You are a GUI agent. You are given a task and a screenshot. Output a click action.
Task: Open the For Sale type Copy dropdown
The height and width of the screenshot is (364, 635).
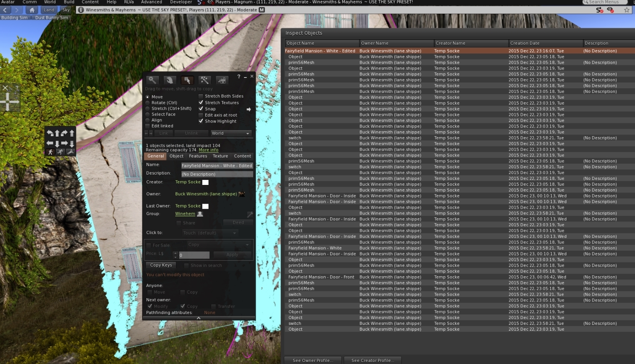pyautogui.click(x=219, y=245)
